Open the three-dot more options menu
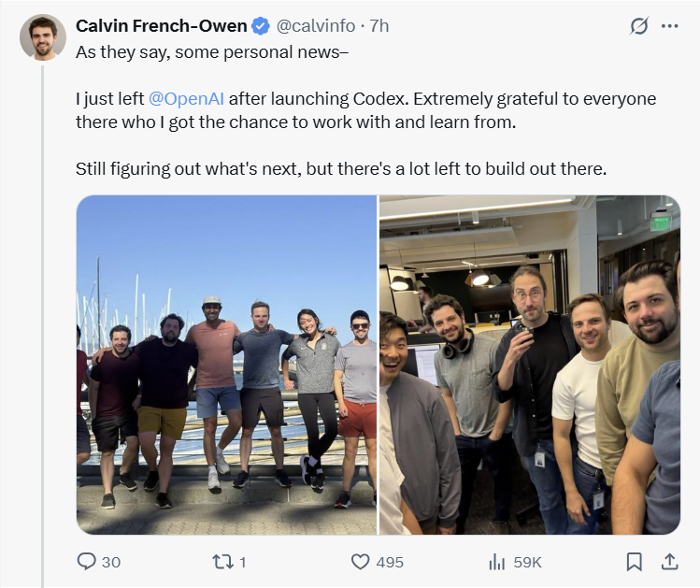The width and height of the screenshot is (700, 588). click(x=669, y=26)
